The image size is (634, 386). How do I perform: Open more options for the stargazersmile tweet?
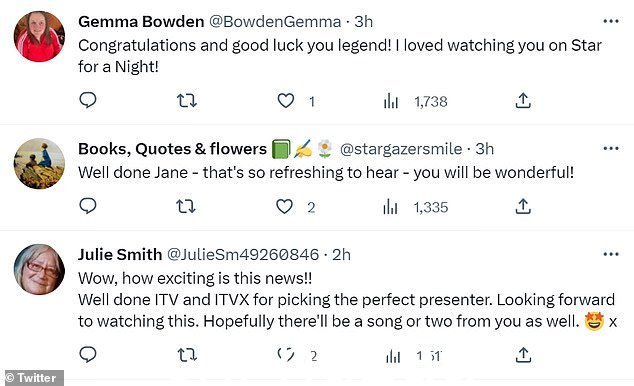pos(611,148)
